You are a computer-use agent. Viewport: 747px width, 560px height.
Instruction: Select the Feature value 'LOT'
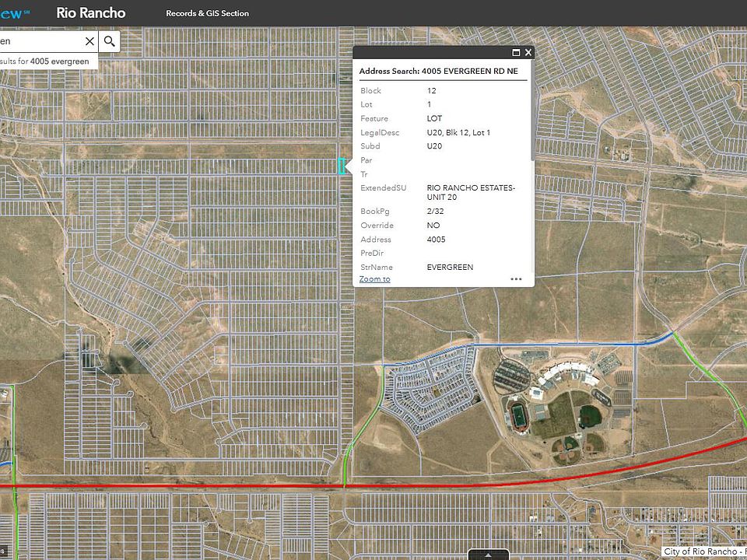coord(434,118)
